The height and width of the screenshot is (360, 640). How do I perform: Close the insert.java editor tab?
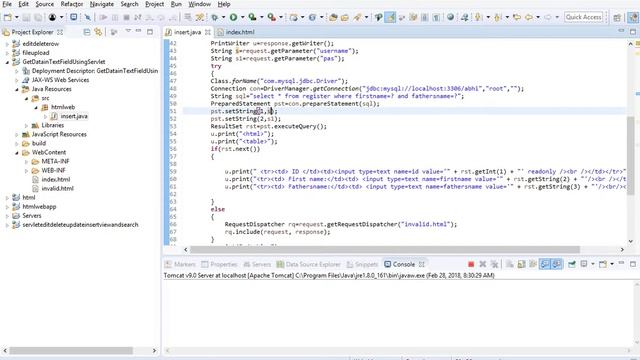pyautogui.click(x=208, y=32)
